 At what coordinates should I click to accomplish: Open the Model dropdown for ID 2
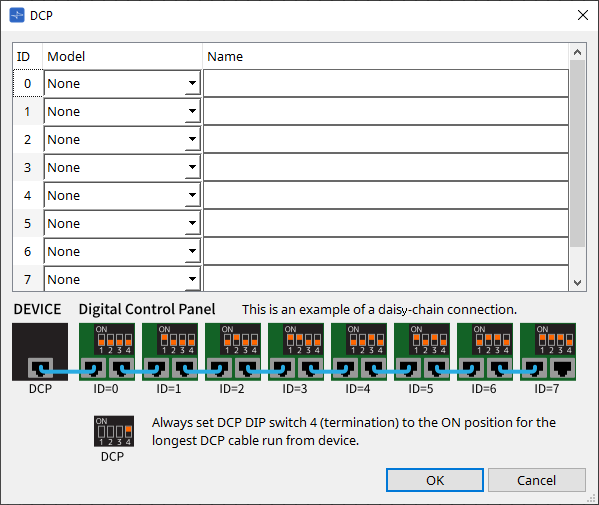click(122, 139)
